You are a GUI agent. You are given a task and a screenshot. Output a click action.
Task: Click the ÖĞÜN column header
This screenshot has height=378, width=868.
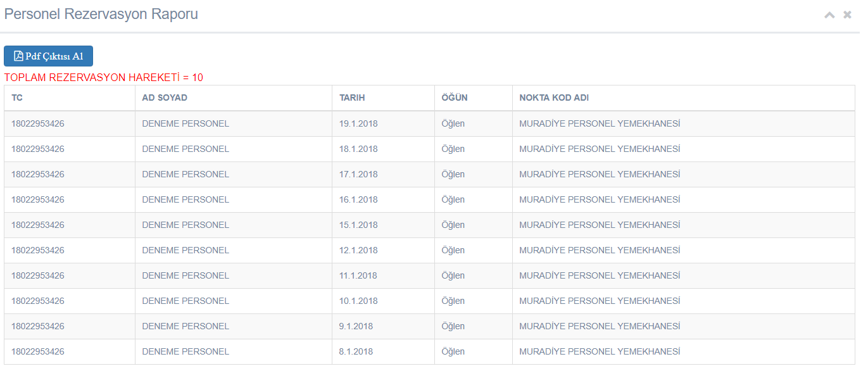click(x=455, y=98)
